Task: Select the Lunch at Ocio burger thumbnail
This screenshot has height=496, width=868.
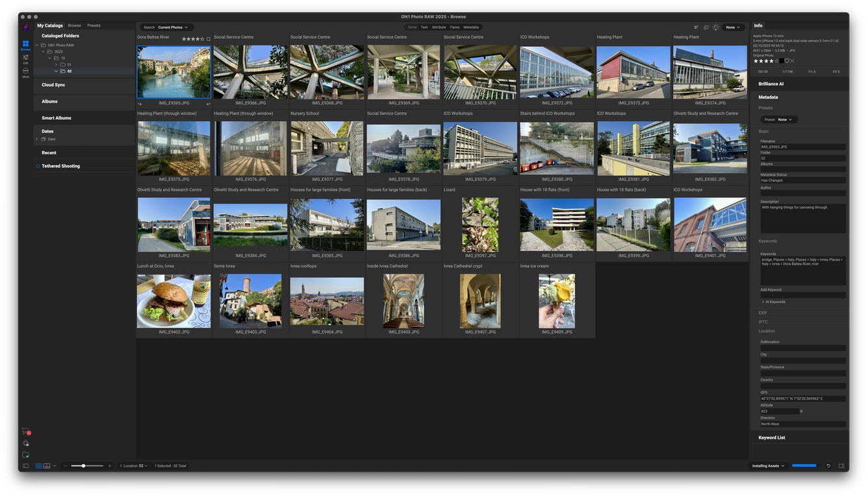Action: [173, 301]
